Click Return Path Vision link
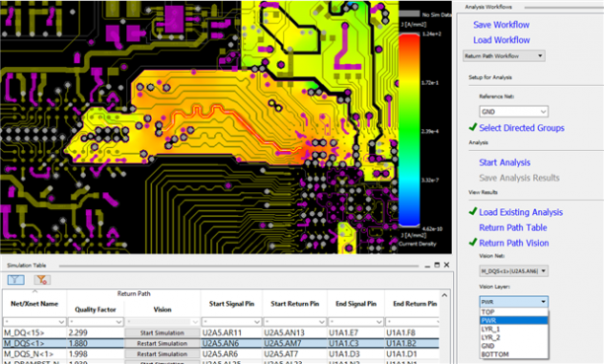 [x=514, y=243]
